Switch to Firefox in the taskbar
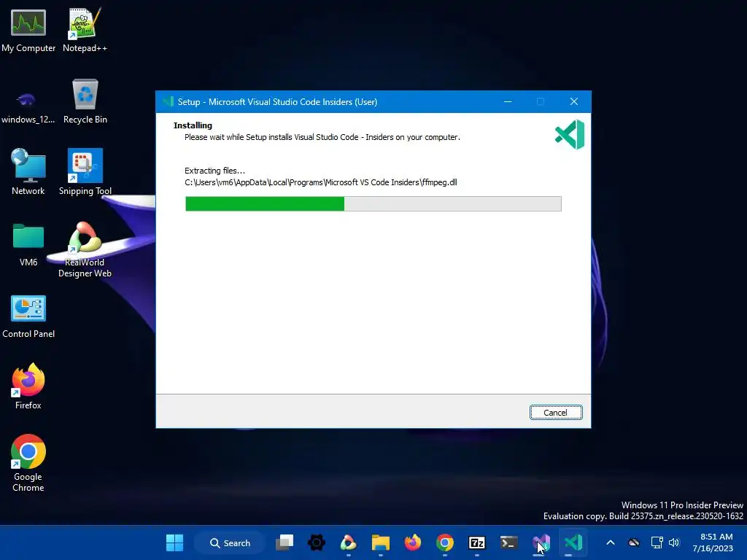The width and height of the screenshot is (747, 560). pyautogui.click(x=413, y=542)
